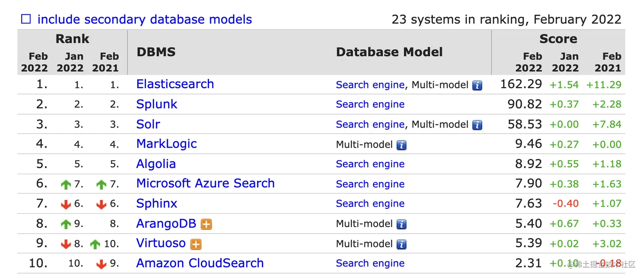This screenshot has height=277, width=644.
Task: Click green up arrow in Microsoft Azure Search row
Action: click(66, 184)
